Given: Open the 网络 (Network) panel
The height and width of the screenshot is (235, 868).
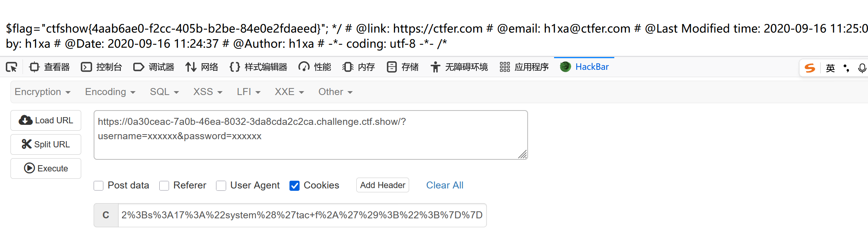Looking at the screenshot, I should (x=202, y=67).
